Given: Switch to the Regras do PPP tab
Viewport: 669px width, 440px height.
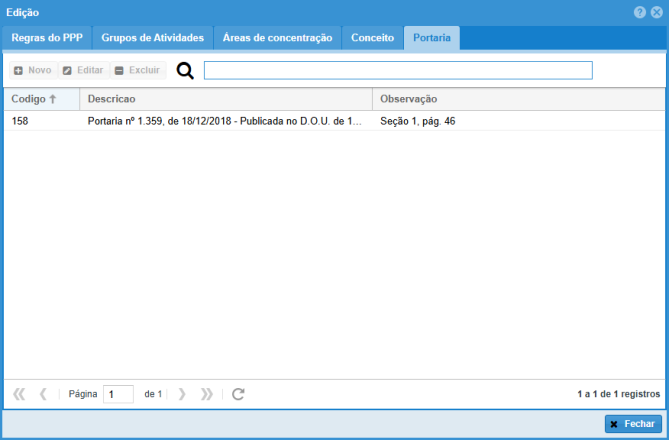Looking at the screenshot, I should coord(47,38).
